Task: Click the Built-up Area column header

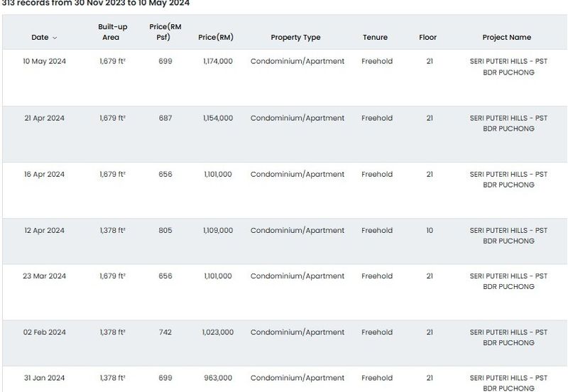Action: 112,32
